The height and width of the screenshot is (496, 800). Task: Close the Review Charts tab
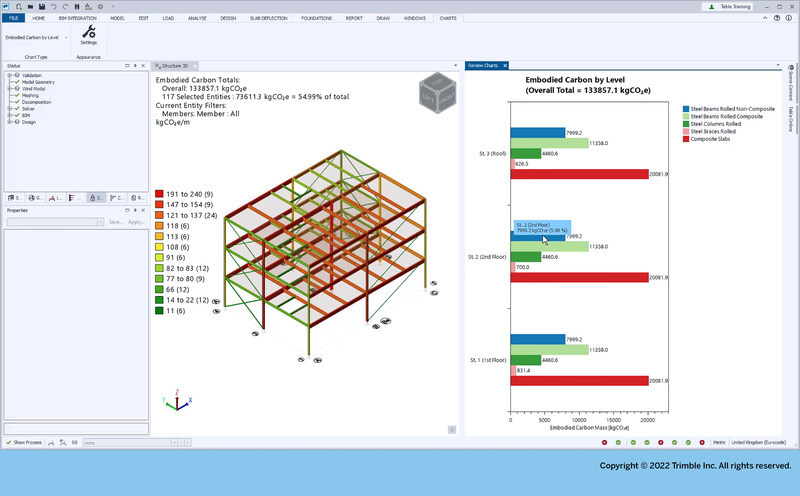coord(505,66)
